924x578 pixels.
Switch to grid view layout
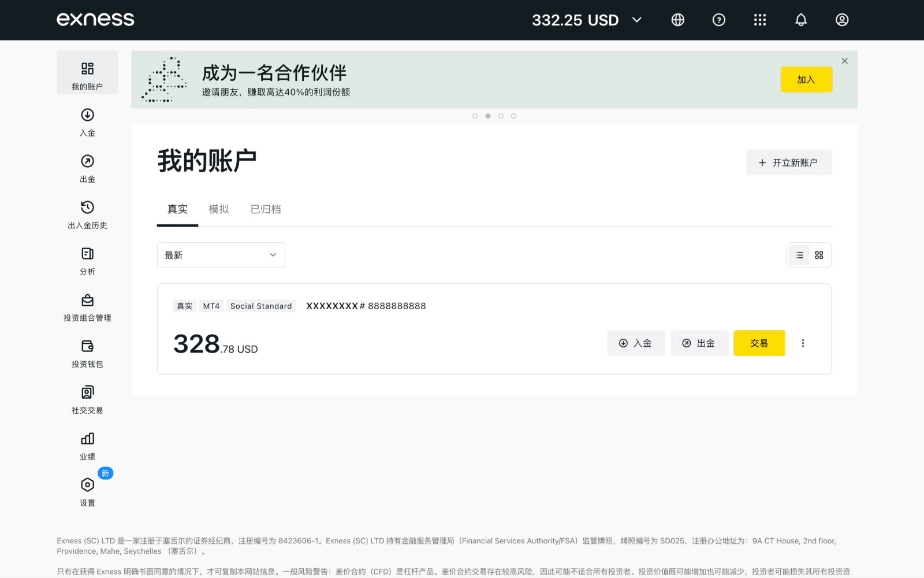tap(819, 255)
